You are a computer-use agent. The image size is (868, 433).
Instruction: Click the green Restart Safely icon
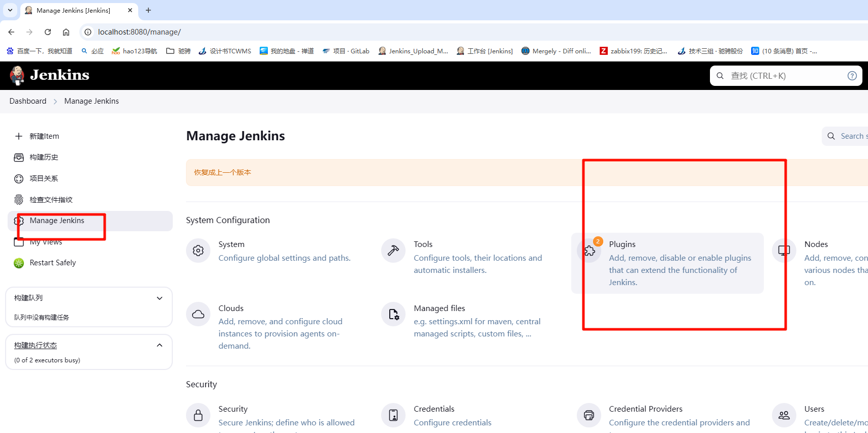point(19,263)
